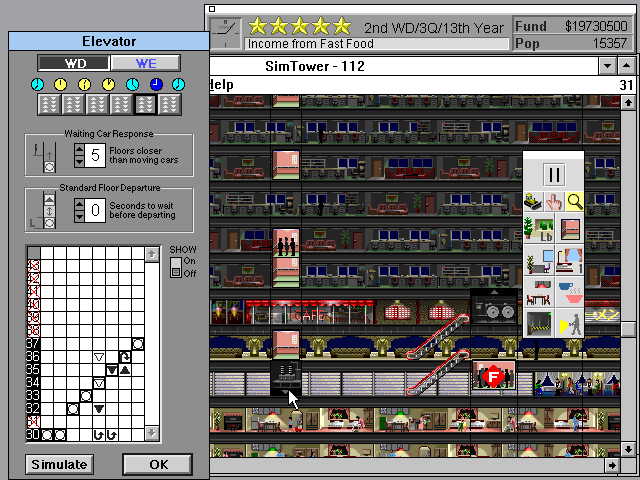Select the magnifying glass inspect tool
Viewport: 640px width, 480px height.
coord(574,202)
